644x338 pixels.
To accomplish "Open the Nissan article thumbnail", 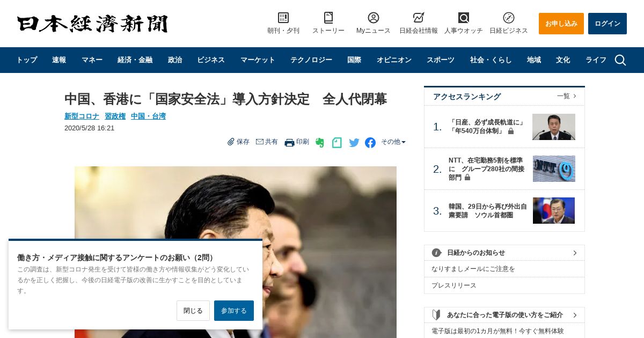I will (554, 127).
